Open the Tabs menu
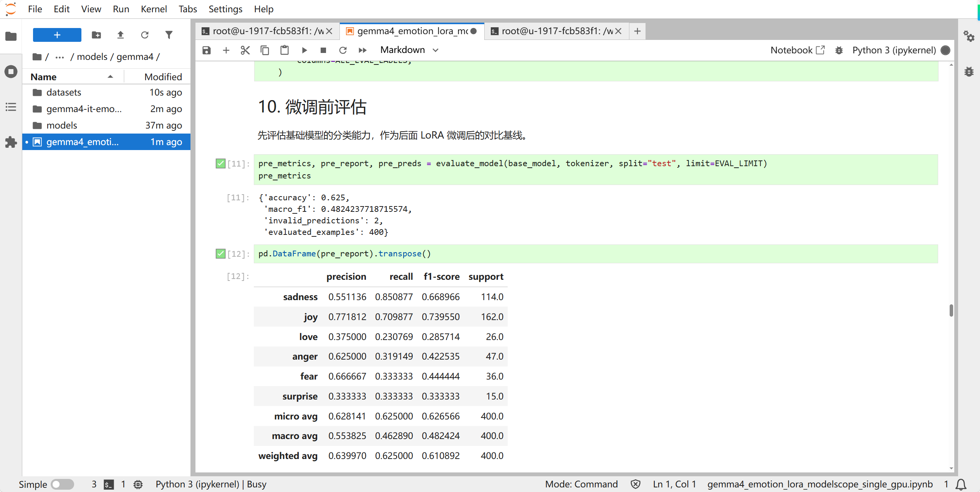 point(187,9)
